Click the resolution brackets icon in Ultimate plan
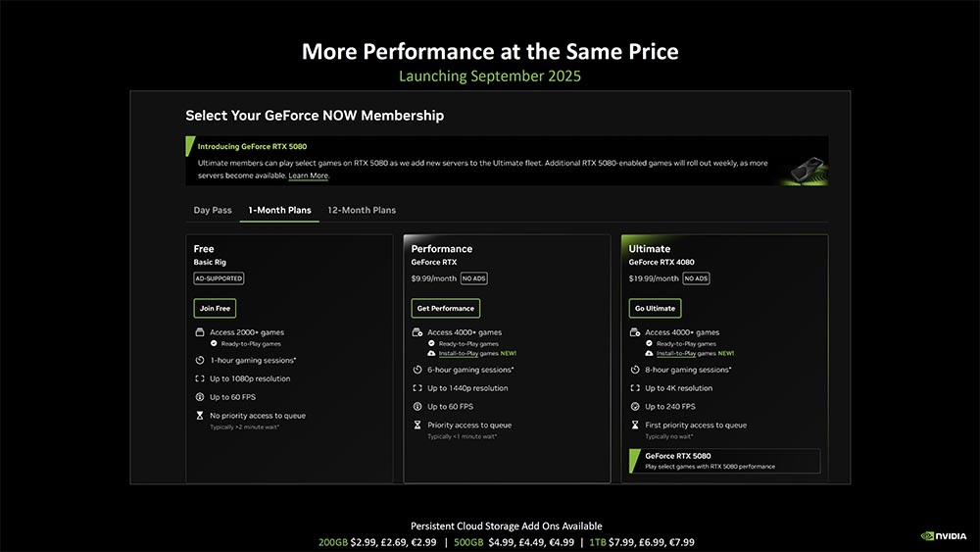 point(635,388)
